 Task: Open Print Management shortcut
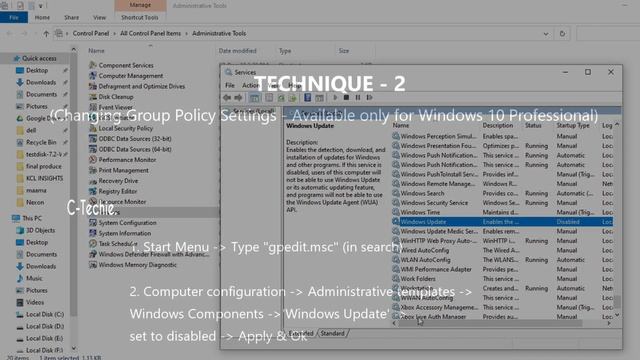[119, 170]
